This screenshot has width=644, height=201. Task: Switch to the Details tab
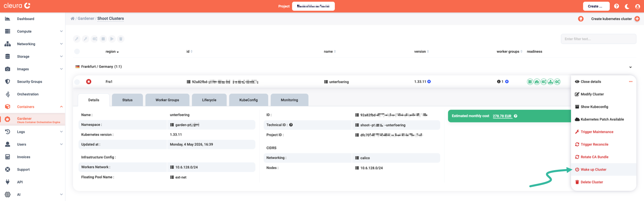tap(94, 100)
